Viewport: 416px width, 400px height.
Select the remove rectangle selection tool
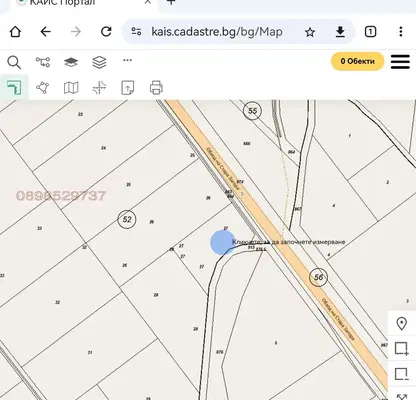402,374
